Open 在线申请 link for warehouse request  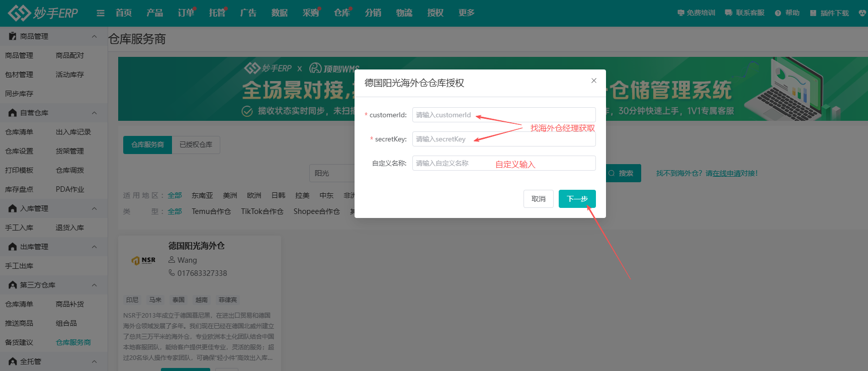coord(726,173)
